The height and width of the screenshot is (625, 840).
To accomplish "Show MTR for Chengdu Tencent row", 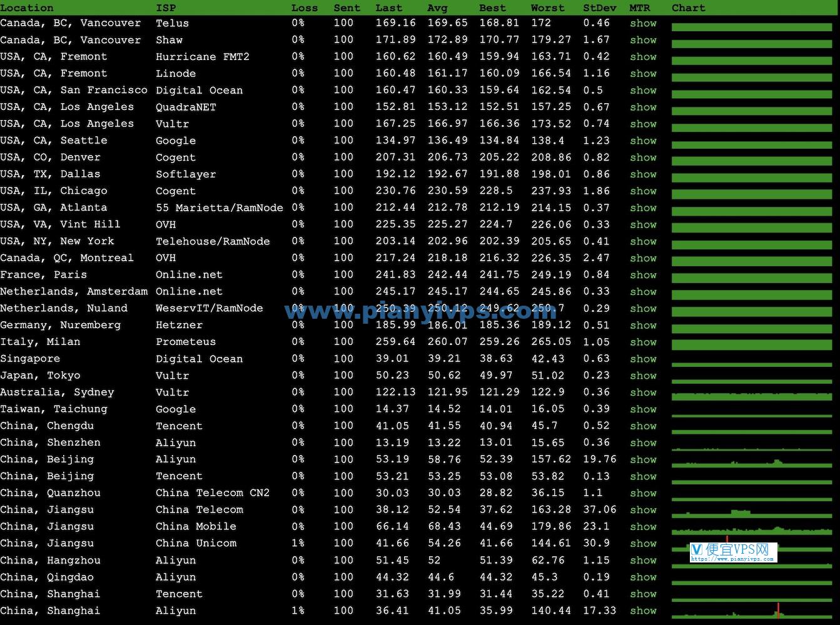I will coord(643,426).
